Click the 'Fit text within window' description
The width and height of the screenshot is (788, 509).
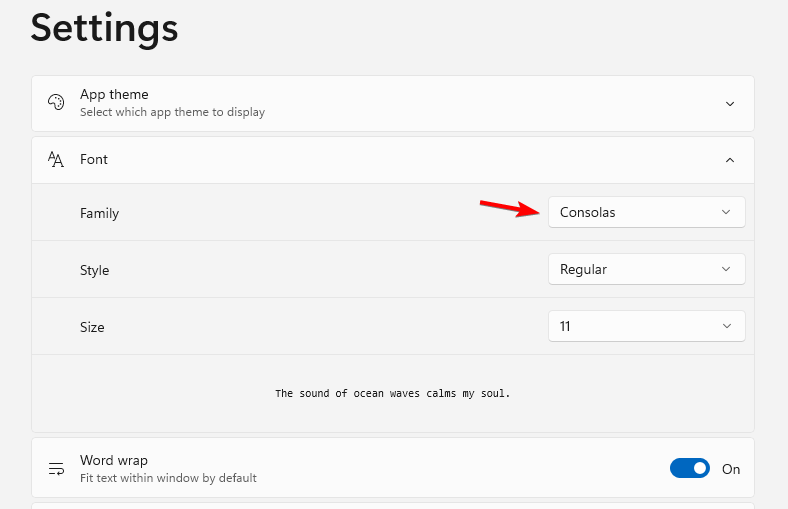(168, 478)
